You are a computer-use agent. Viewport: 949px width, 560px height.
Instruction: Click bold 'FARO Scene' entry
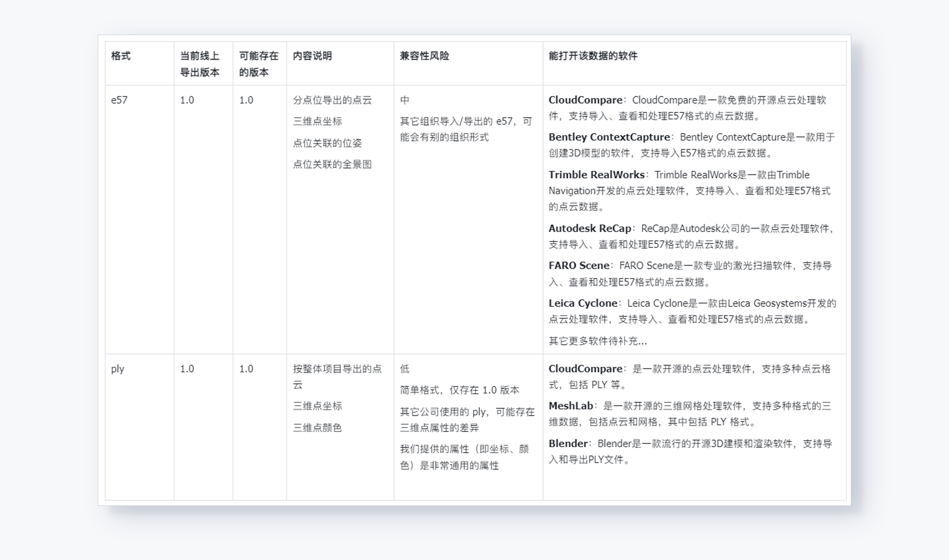(579, 266)
